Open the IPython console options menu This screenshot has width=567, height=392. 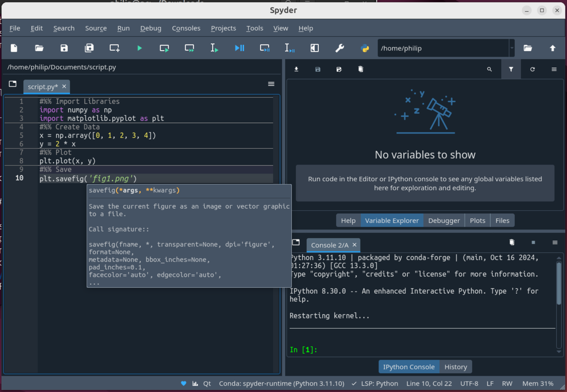coord(555,242)
